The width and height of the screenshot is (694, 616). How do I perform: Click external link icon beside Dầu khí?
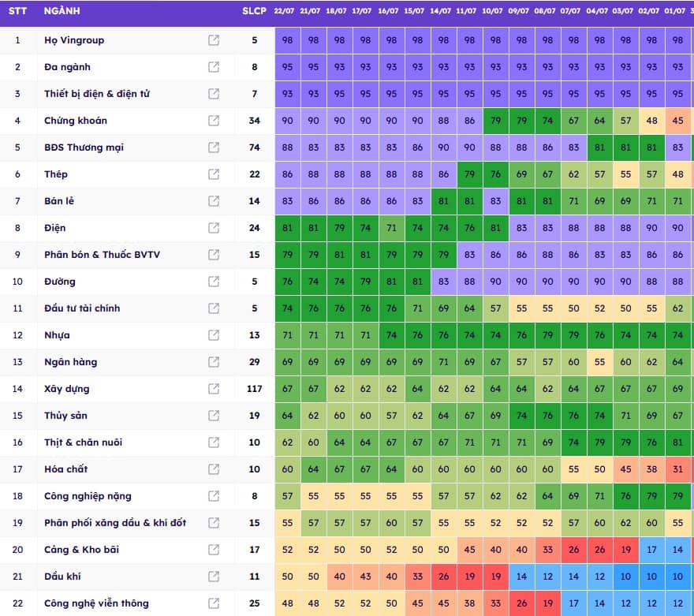click(x=214, y=577)
